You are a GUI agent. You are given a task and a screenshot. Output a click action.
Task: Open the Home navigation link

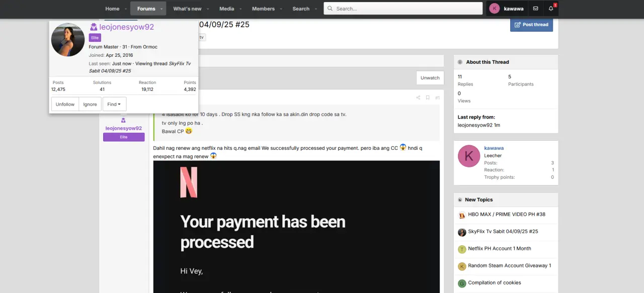coord(112,9)
